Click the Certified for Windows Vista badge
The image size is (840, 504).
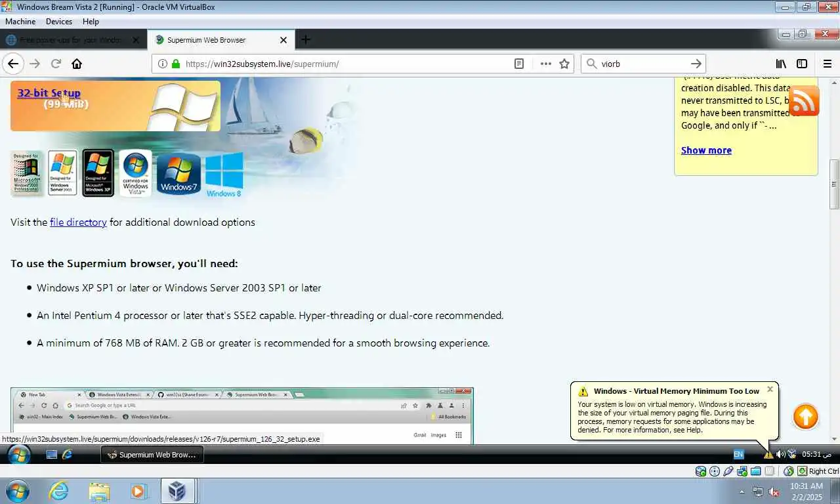136,173
